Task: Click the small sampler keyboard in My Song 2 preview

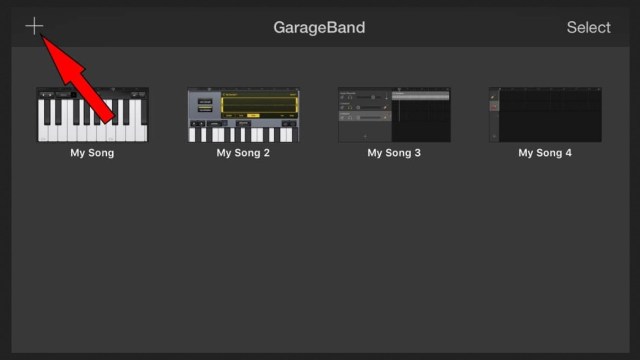Action: pos(243,135)
